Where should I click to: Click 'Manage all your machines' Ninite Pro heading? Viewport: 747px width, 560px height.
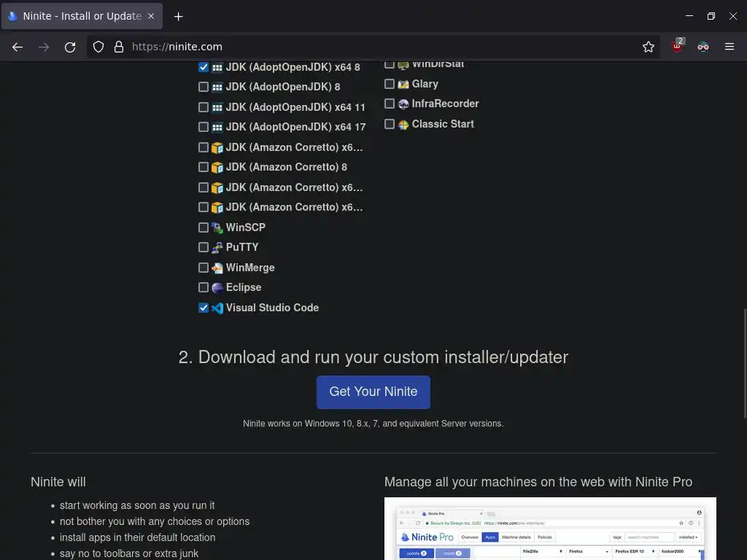pyautogui.click(x=538, y=482)
